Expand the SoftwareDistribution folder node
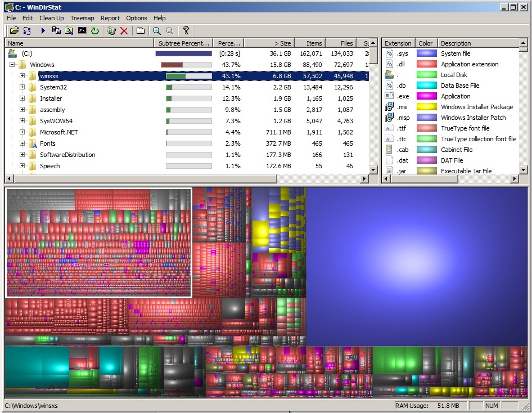The height and width of the screenshot is (413, 532). click(22, 155)
